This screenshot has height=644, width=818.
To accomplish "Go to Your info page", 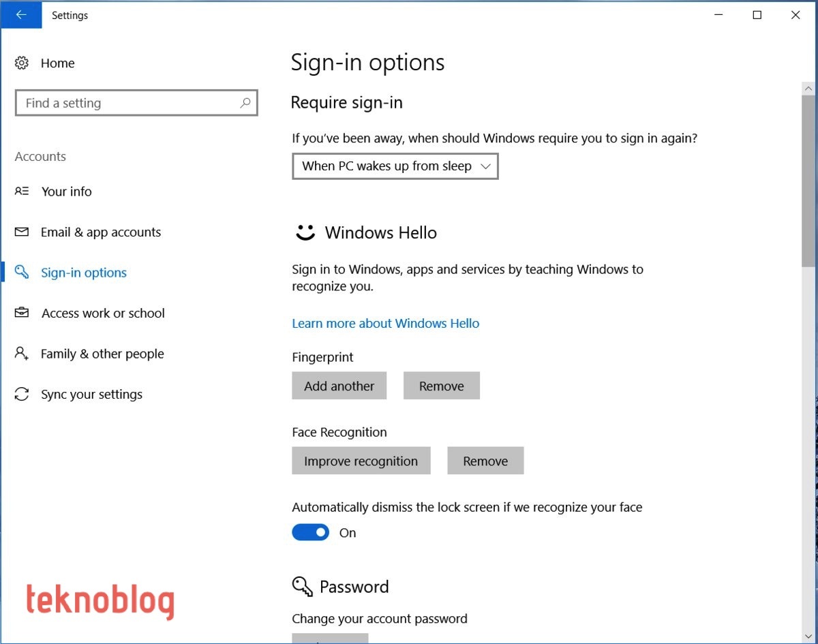I will pos(66,191).
